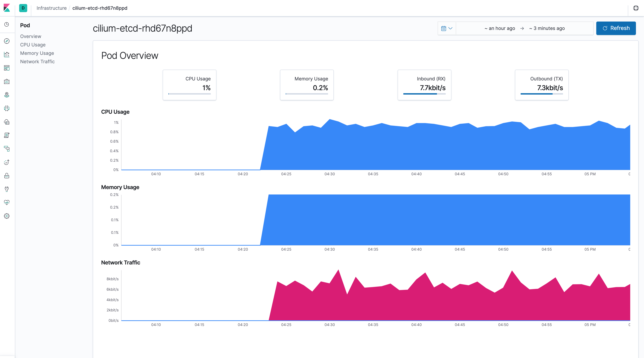The width and height of the screenshot is (644, 358).
Task: Open Dashboard icon in sidebar
Action: [x=7, y=68]
